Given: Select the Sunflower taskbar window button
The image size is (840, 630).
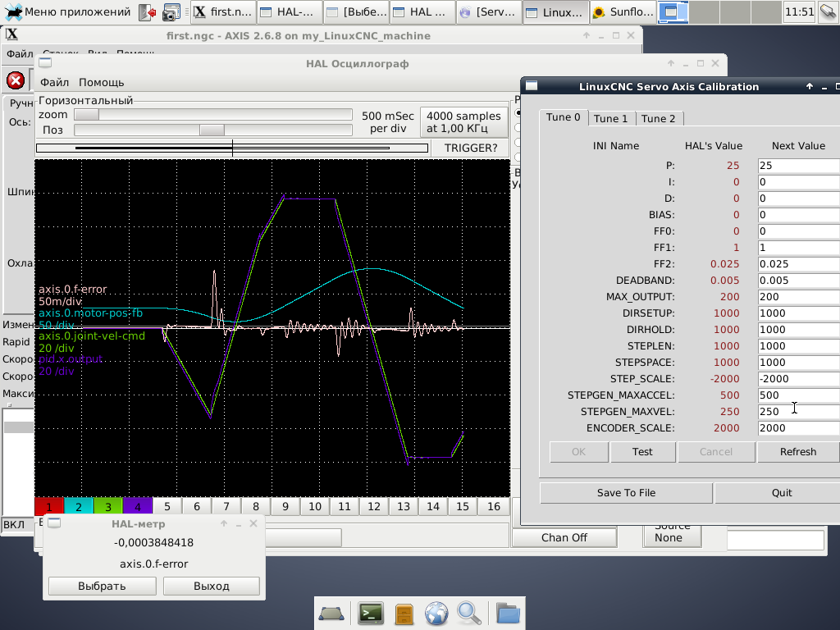Looking at the screenshot, I should [x=622, y=11].
